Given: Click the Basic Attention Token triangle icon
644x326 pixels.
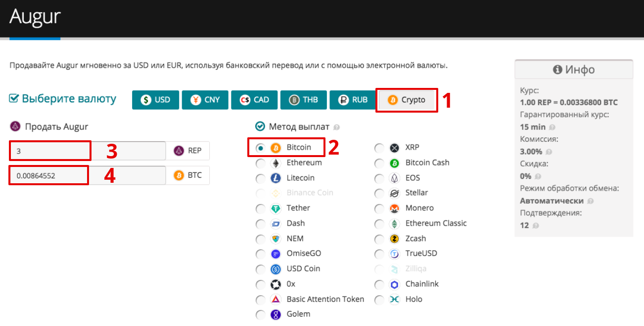Looking at the screenshot, I should (x=276, y=300).
